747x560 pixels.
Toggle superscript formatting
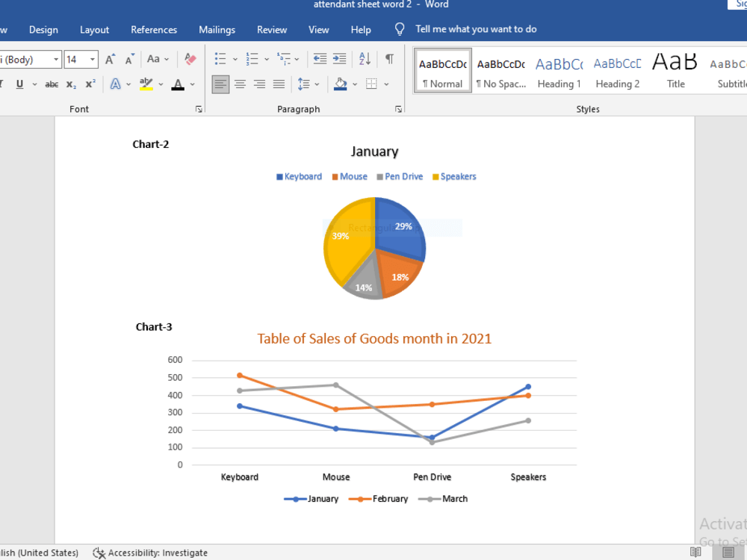click(x=90, y=84)
